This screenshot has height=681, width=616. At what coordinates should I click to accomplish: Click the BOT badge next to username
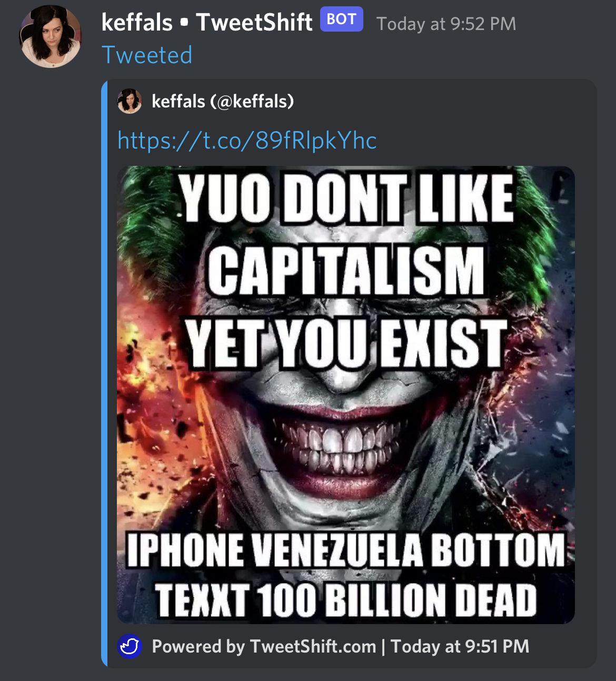coord(342,19)
